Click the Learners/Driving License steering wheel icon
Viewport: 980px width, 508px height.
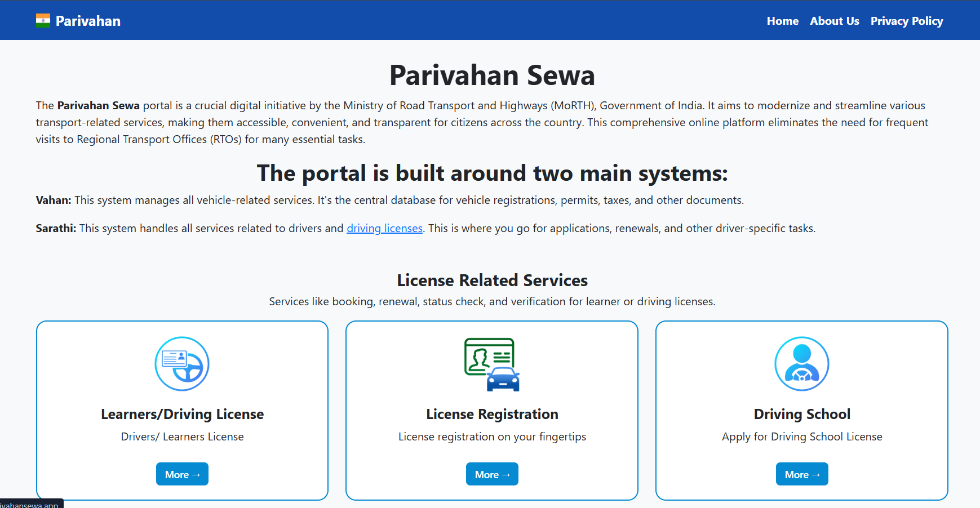pos(182,364)
